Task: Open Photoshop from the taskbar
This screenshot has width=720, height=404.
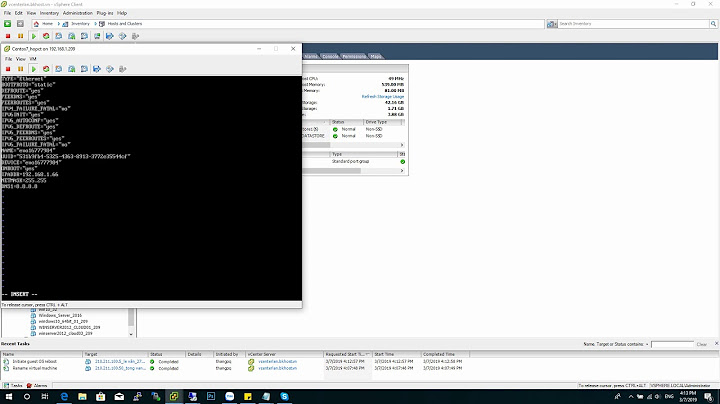Action: [211, 396]
